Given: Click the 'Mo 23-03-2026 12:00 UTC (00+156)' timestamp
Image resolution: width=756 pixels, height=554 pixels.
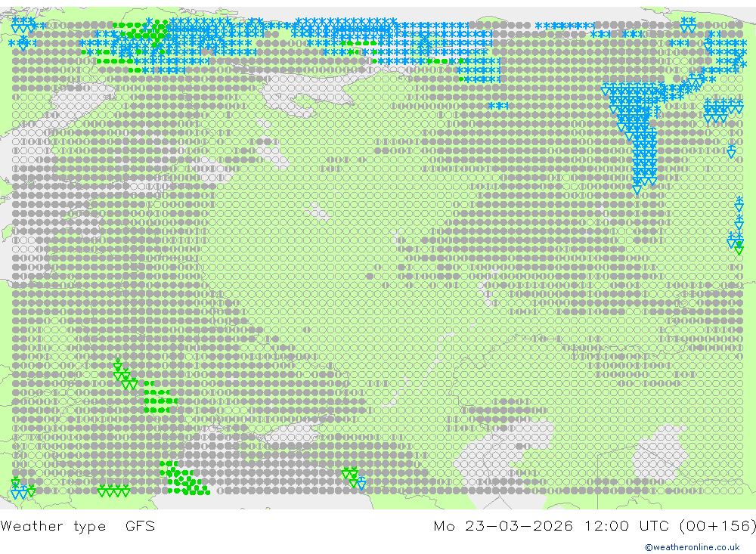Looking at the screenshot, I should [594, 526].
